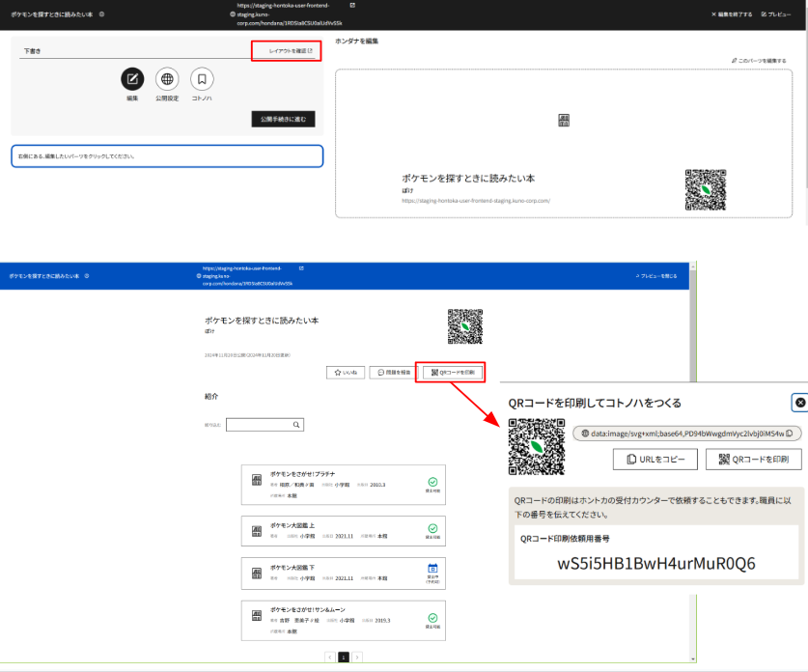The image size is (808, 672).
Task: Click the 問題を報告 button
Action: pos(394,373)
